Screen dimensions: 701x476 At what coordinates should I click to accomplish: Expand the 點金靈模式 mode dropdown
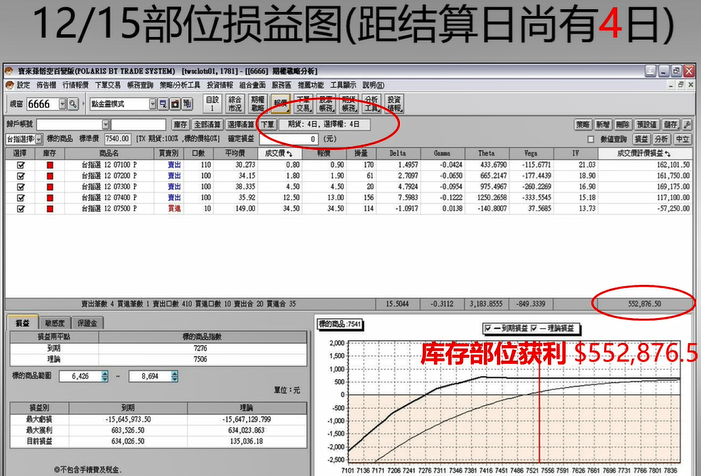(152, 104)
